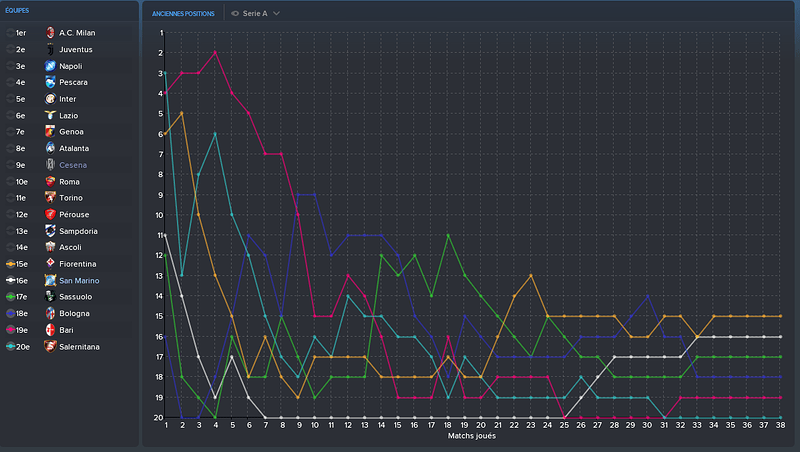Open the Serie A competition dropdown

coord(256,13)
